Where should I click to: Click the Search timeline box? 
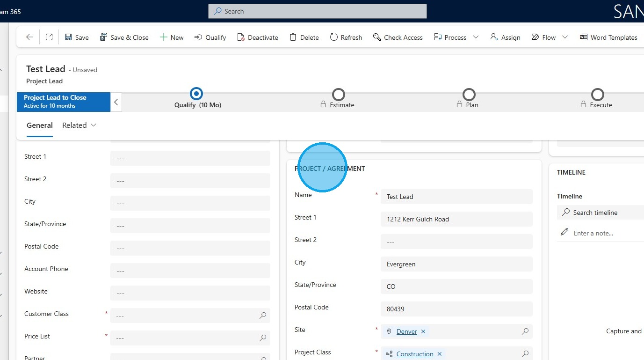[601, 213]
